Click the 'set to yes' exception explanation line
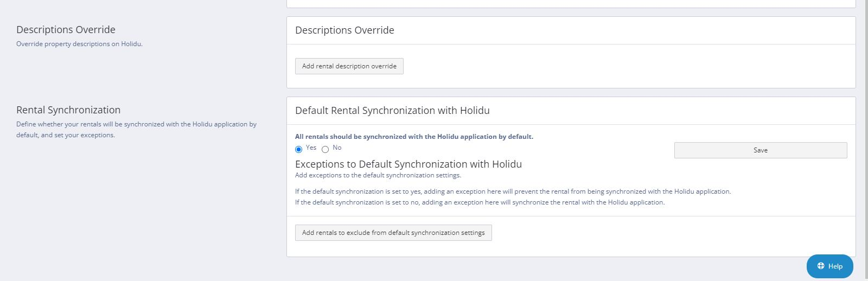The width and height of the screenshot is (868, 281). pyautogui.click(x=513, y=191)
